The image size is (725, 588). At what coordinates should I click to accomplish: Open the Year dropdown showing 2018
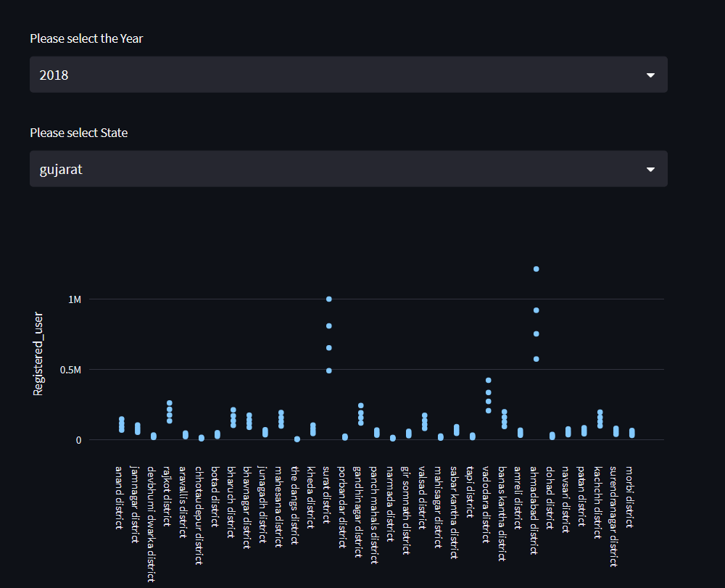click(348, 74)
